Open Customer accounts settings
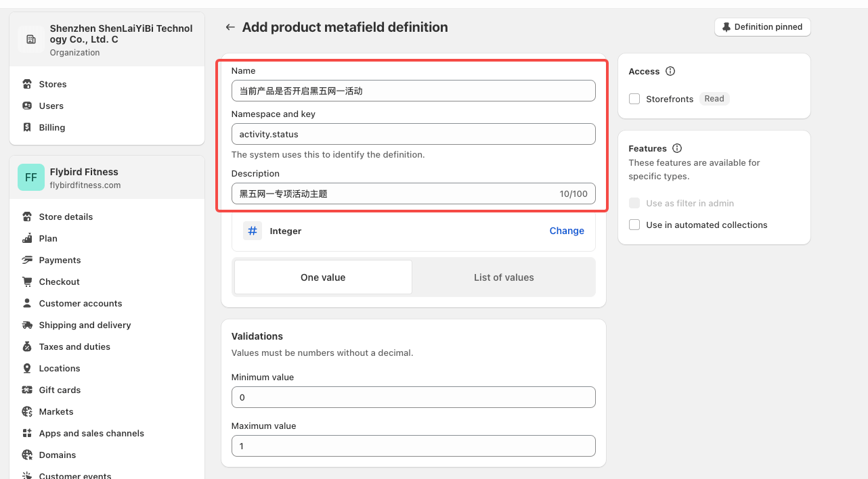Screen dimensions: 868x479 (x=81, y=304)
